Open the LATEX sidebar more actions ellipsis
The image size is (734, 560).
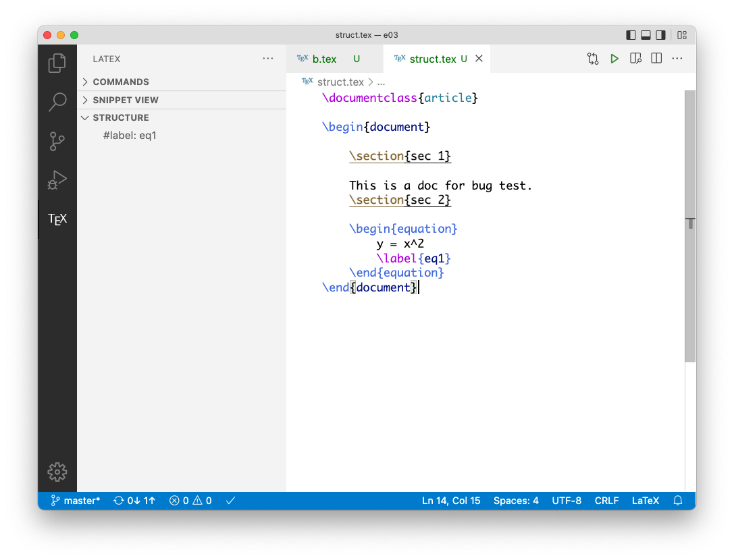click(268, 59)
